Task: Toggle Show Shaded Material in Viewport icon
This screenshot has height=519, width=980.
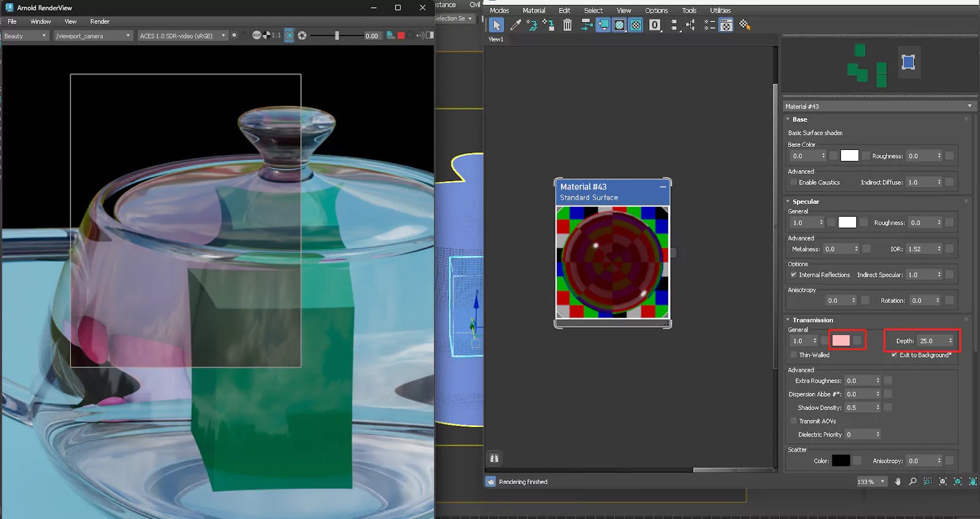Action: point(619,25)
